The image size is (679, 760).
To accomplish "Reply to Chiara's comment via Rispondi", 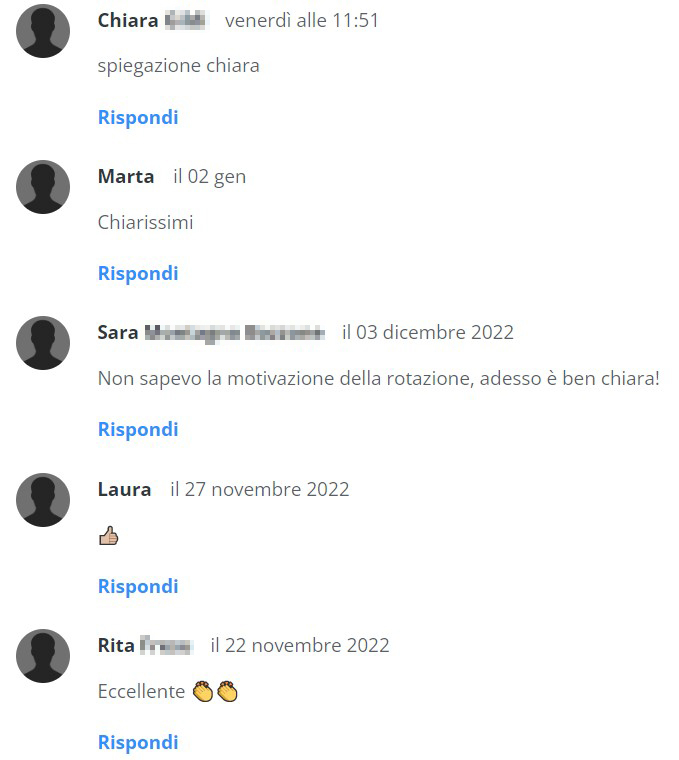I will point(138,117).
